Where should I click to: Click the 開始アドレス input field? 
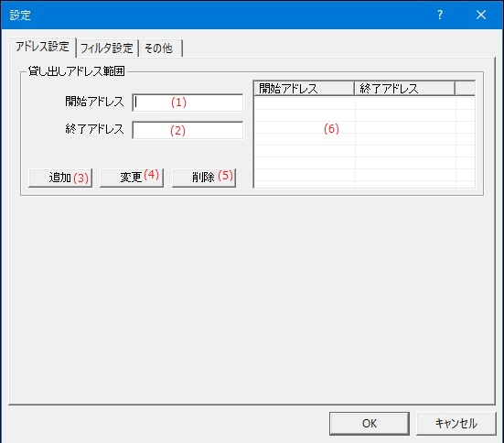[188, 103]
